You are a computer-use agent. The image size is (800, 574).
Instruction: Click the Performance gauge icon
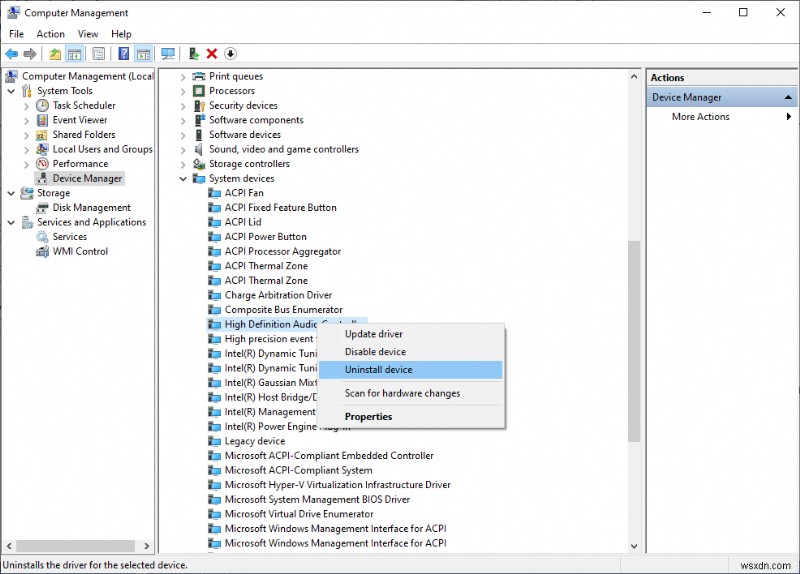[42, 164]
